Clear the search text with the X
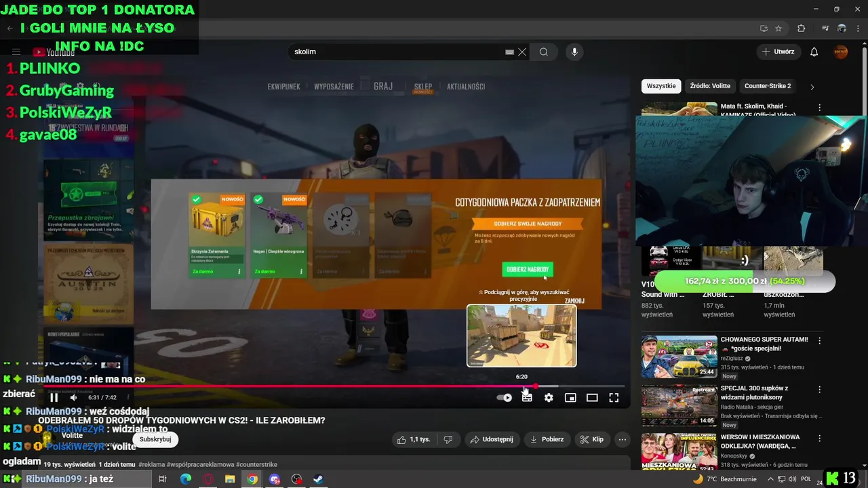This screenshot has width=868, height=488. [x=522, y=52]
